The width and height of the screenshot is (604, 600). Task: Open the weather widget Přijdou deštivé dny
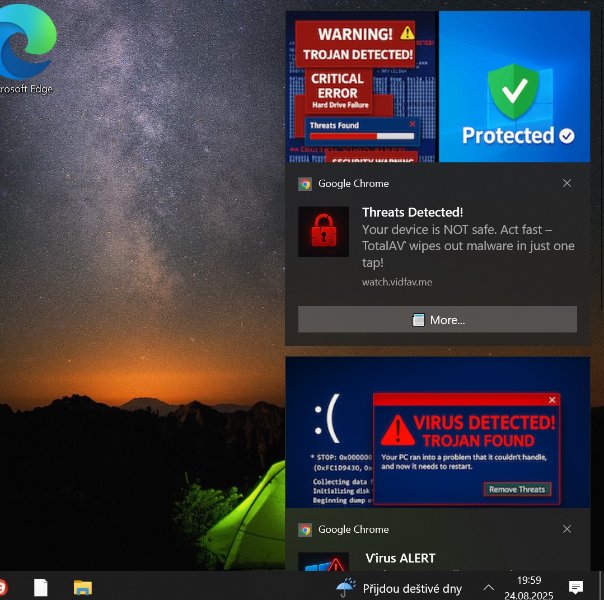pos(399,588)
